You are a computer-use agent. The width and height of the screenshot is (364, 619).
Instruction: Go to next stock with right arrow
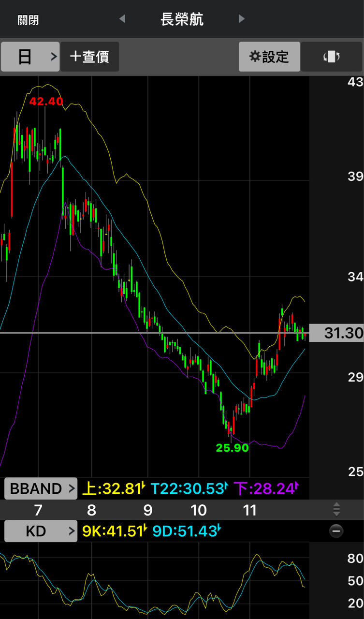(x=242, y=19)
